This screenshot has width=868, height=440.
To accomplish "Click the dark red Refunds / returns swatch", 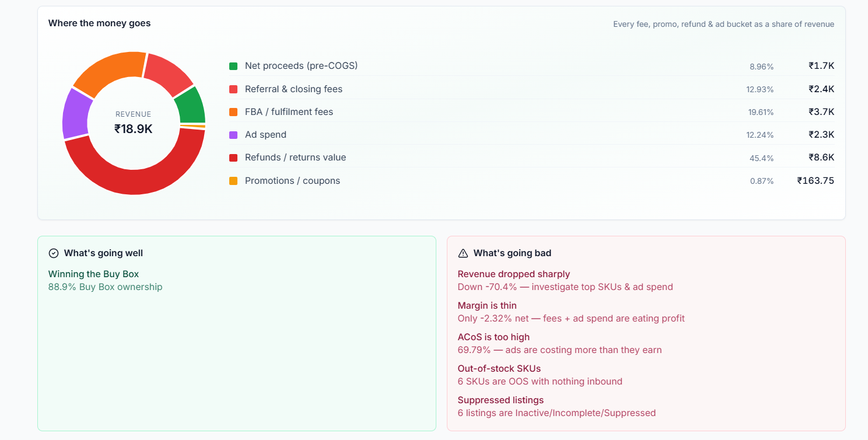I will (233, 158).
